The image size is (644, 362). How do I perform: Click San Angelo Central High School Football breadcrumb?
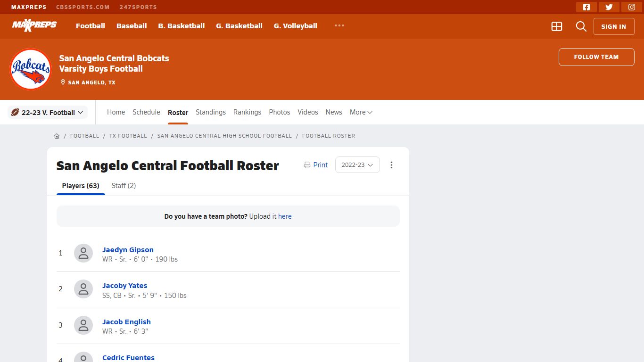pos(224,136)
